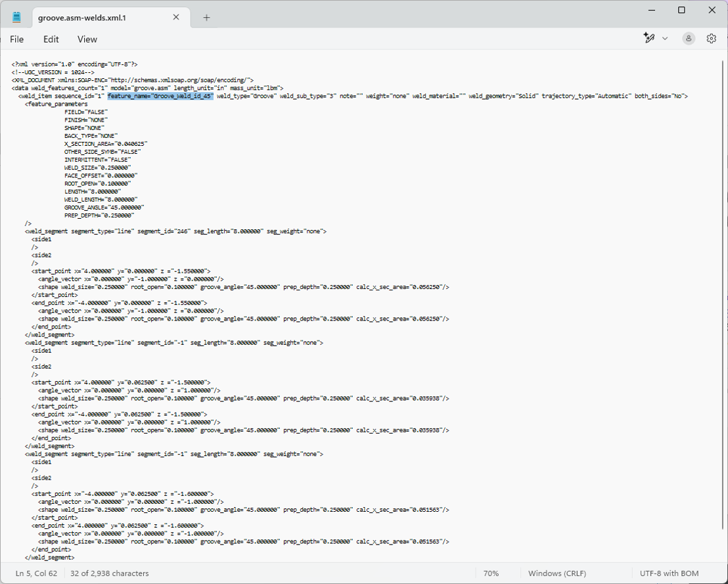Click the BACK_TYPE="NONE" line
Viewport: 728px width, 584px height.
pos(91,136)
